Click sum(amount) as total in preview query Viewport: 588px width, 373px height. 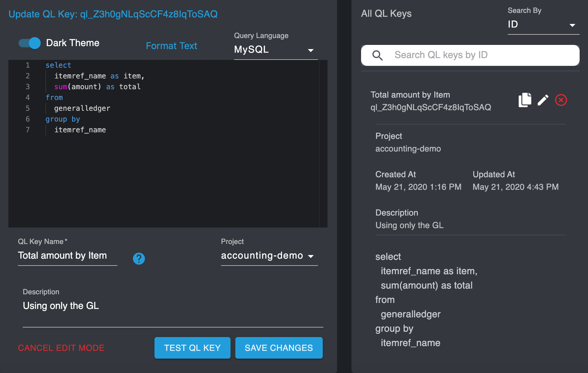click(x=427, y=285)
